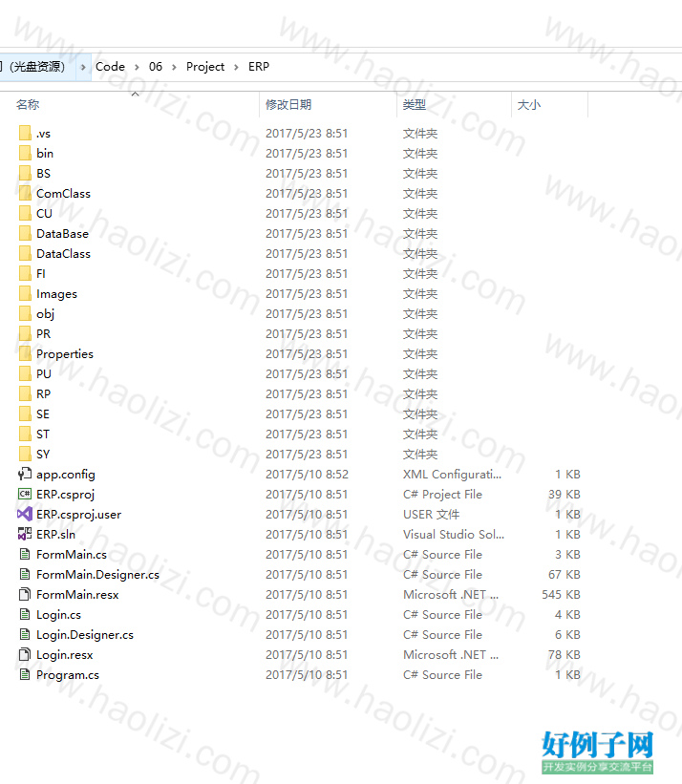Click the 67 KB size cell

(564, 575)
